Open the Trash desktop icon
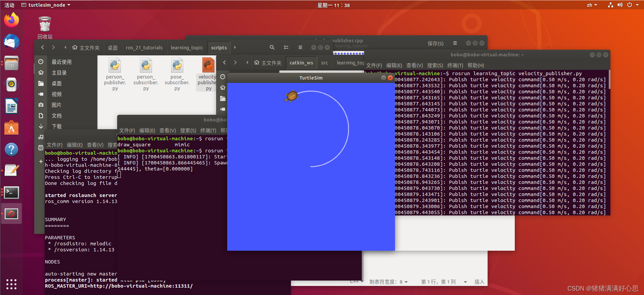 [x=45, y=28]
